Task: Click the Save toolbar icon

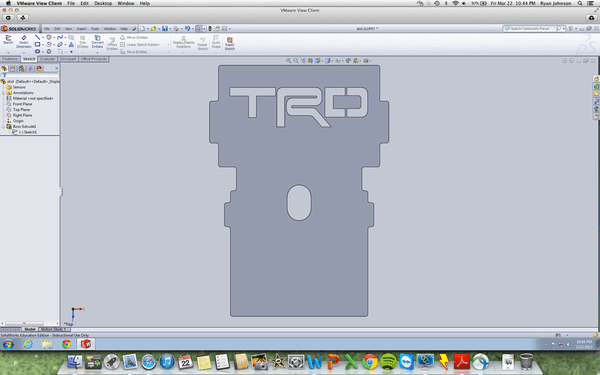Action: point(165,29)
